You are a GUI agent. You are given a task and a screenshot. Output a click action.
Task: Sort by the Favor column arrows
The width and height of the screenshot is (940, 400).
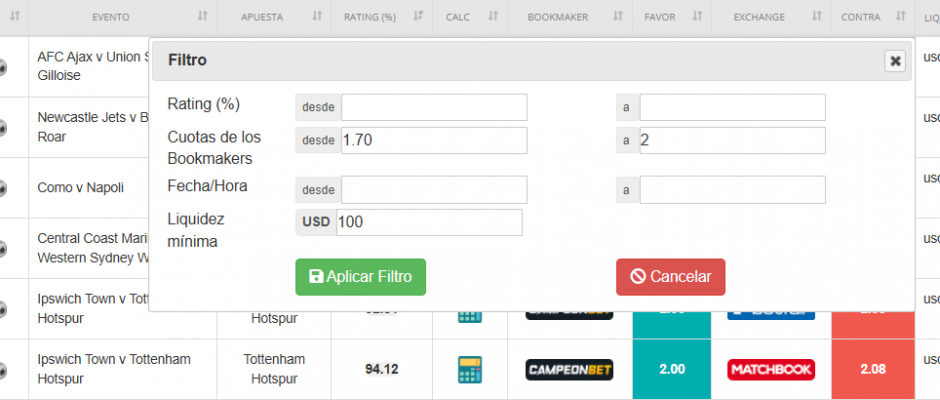pyautogui.click(x=697, y=17)
